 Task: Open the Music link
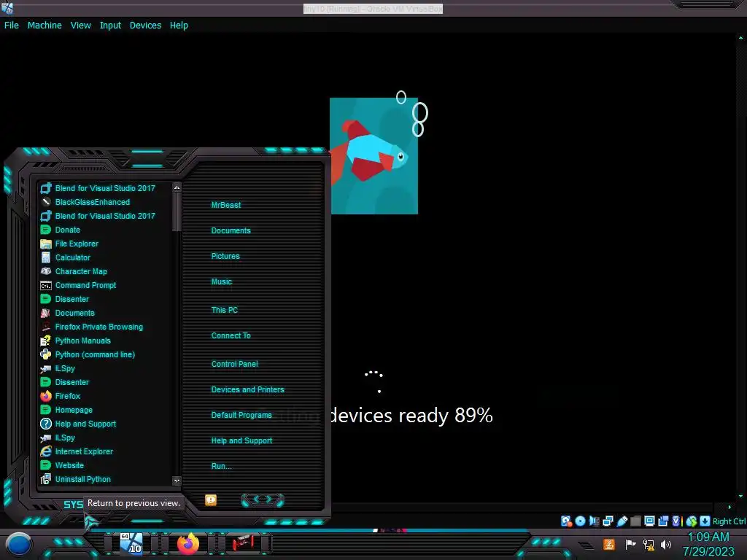(x=222, y=281)
